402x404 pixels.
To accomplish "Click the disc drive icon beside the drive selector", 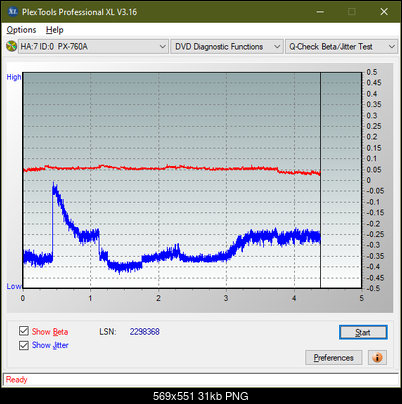I will 11,46.
